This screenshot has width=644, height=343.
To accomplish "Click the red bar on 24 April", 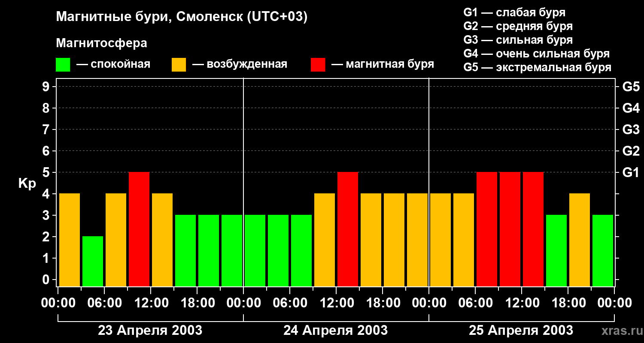I will point(348,229).
